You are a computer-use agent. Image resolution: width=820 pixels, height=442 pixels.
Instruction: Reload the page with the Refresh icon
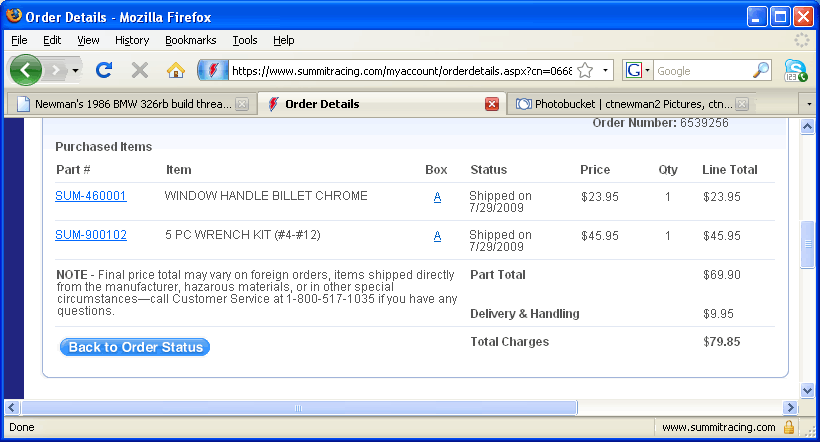click(x=104, y=70)
